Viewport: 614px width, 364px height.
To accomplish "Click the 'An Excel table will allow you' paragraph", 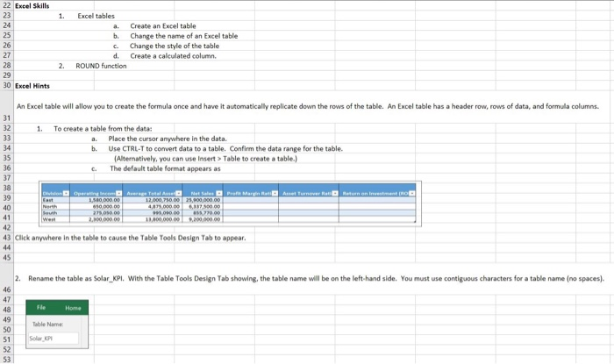I will (307, 106).
